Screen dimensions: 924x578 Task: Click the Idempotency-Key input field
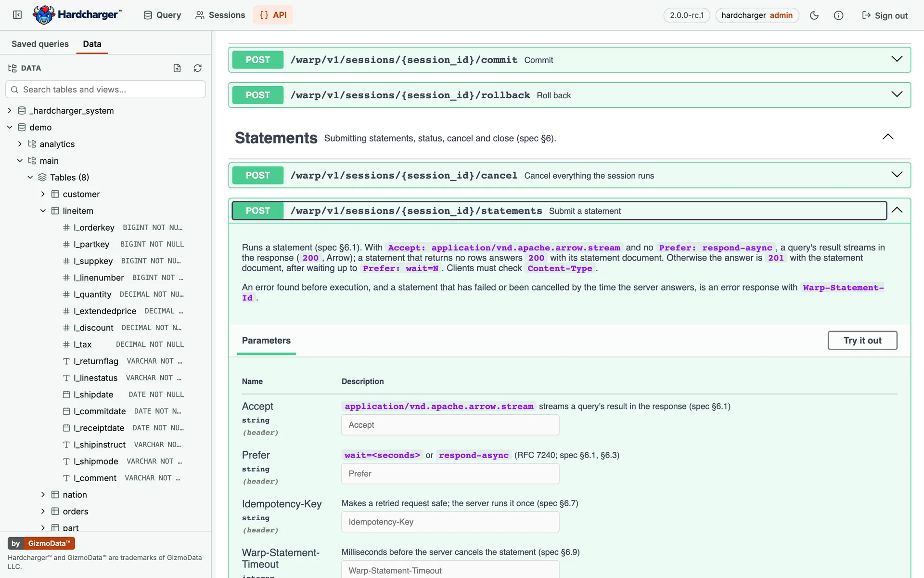coord(450,522)
